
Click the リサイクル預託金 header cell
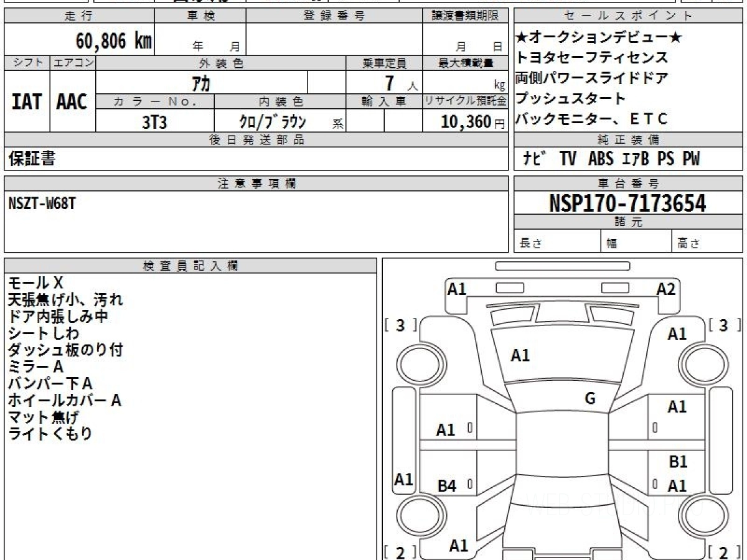[465, 101]
